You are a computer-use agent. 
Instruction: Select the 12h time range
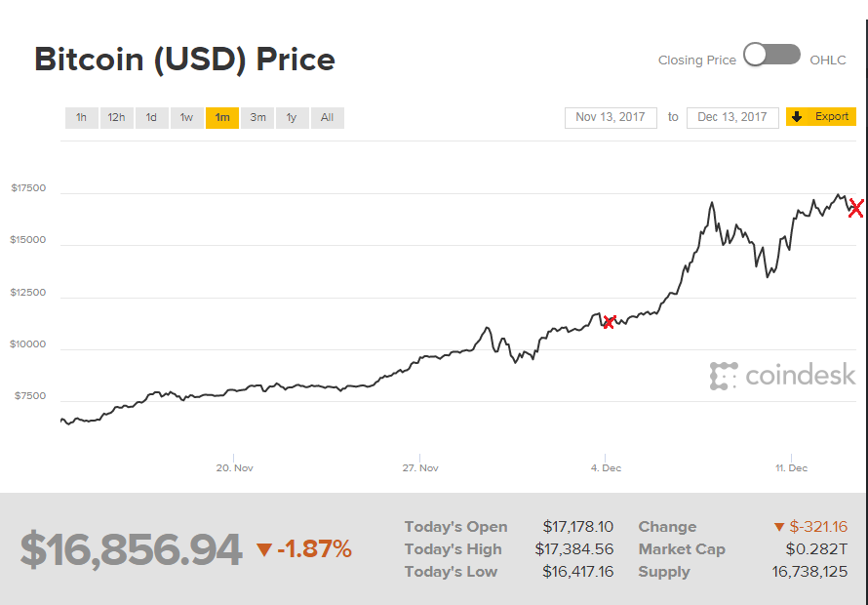pos(116,117)
